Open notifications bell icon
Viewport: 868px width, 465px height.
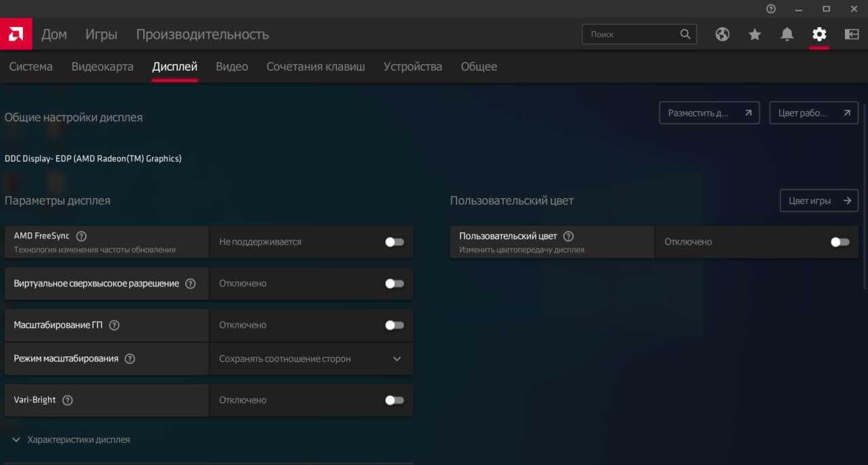tap(787, 34)
